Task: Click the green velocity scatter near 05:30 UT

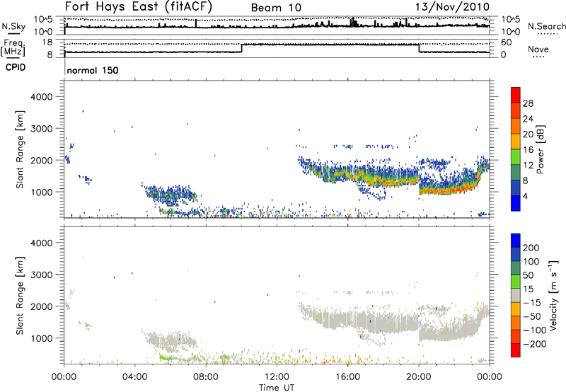Action: click(166, 358)
